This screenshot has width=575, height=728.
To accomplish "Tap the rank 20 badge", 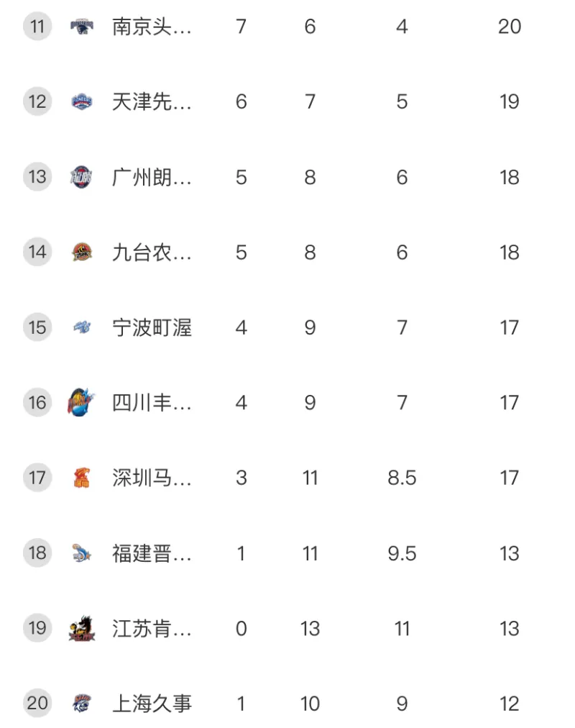I will [x=37, y=704].
